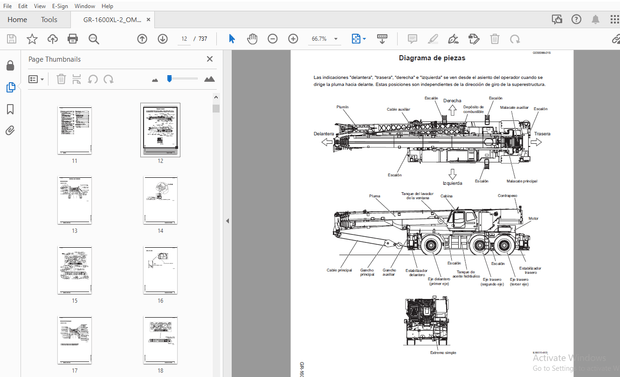This screenshot has height=377, width=620.
Task: Switch to the Tools tab
Action: (x=49, y=19)
